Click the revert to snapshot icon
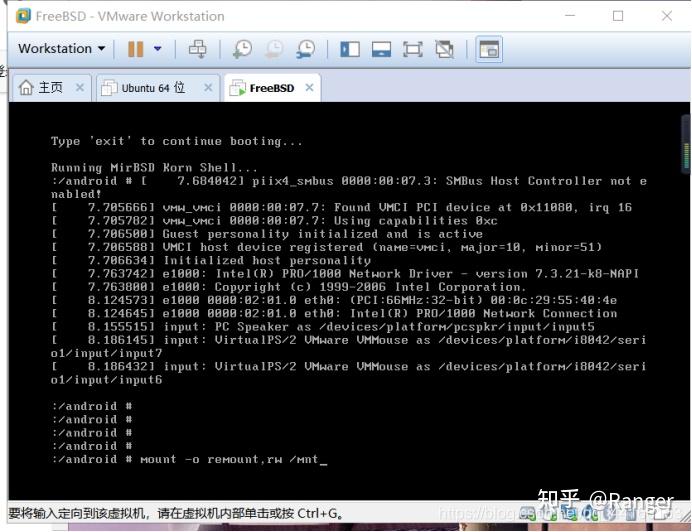The width and height of the screenshot is (692, 532). [274, 49]
